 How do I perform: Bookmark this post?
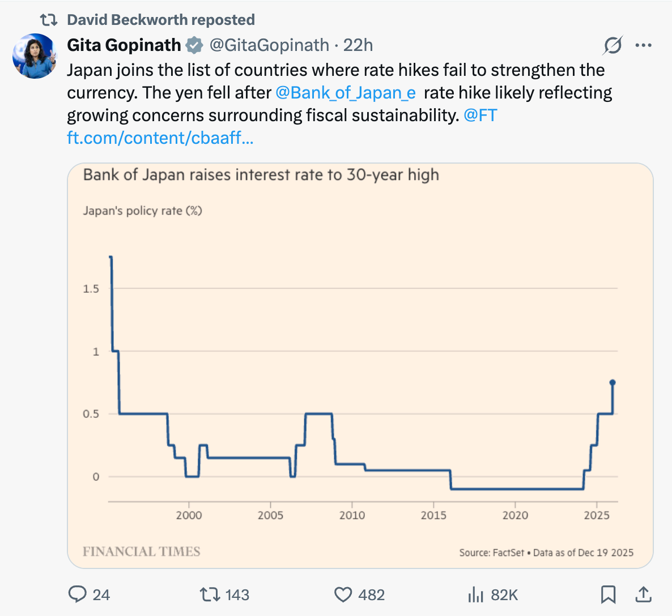(608, 594)
